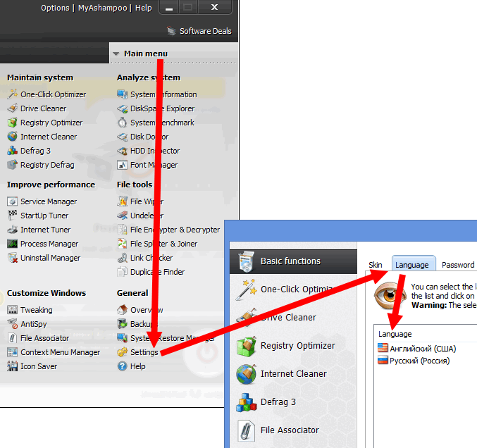Open Overview under General
477x448 pixels.
coord(147,310)
